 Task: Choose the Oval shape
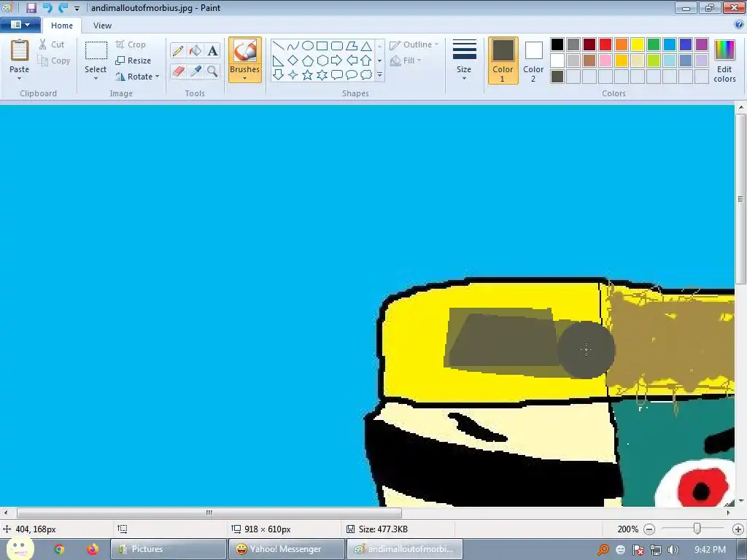pos(308,46)
